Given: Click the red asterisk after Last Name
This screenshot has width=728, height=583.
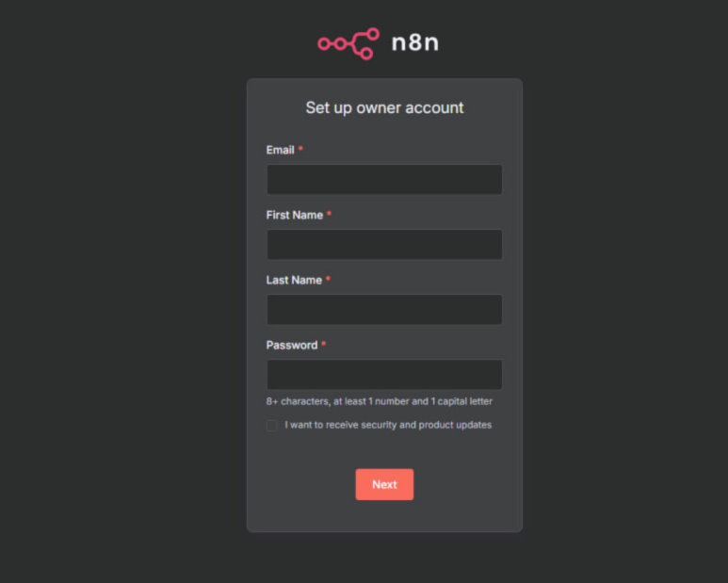Looking at the screenshot, I should pos(328,279).
